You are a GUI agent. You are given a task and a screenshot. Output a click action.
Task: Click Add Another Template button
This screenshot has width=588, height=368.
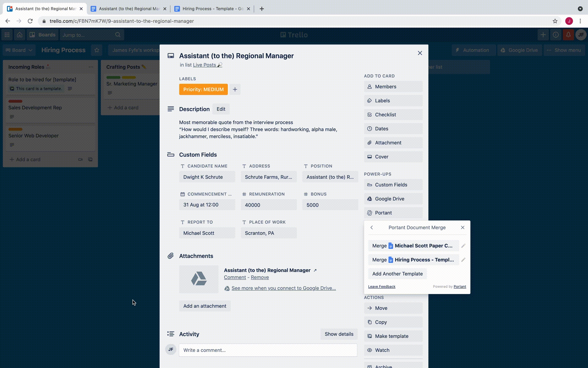(x=397, y=274)
